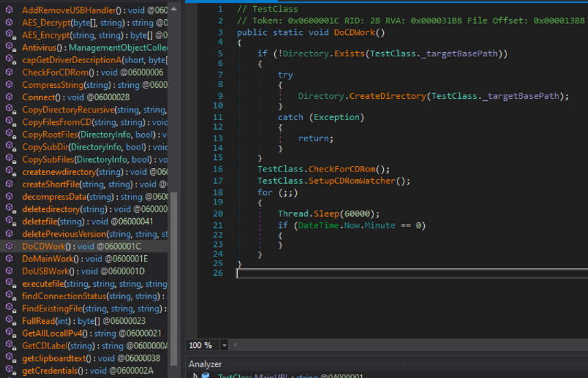Click the executefile method icon
Screen dimensions: 588x378
[x=10, y=283]
